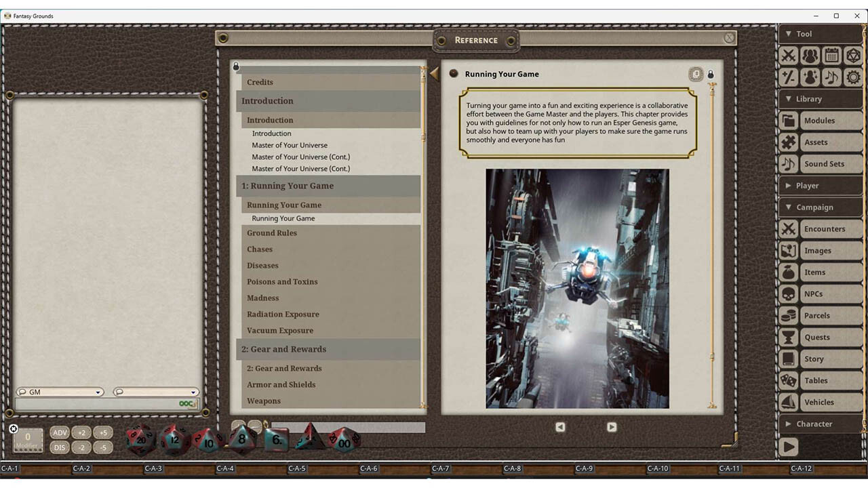Toggle the lock on the Reference window
The image size is (868, 488).
point(710,74)
